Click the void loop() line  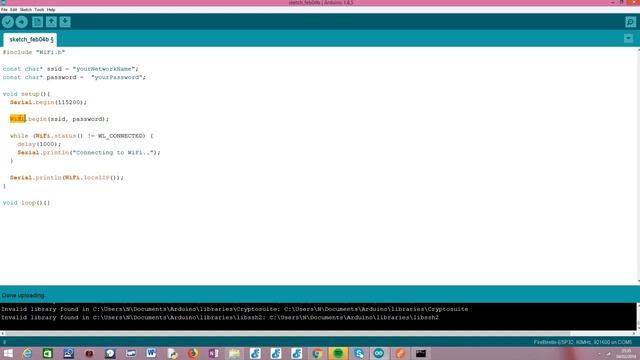[26, 202]
